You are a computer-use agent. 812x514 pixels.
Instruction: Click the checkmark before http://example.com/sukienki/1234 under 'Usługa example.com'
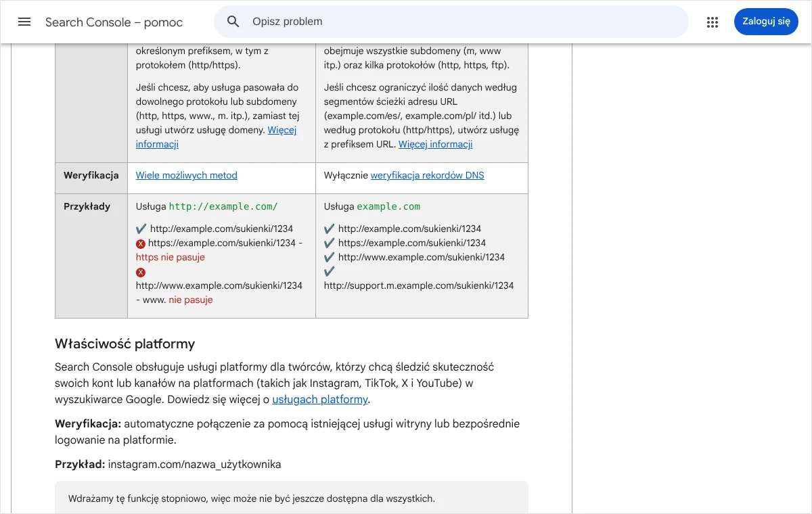(x=330, y=229)
